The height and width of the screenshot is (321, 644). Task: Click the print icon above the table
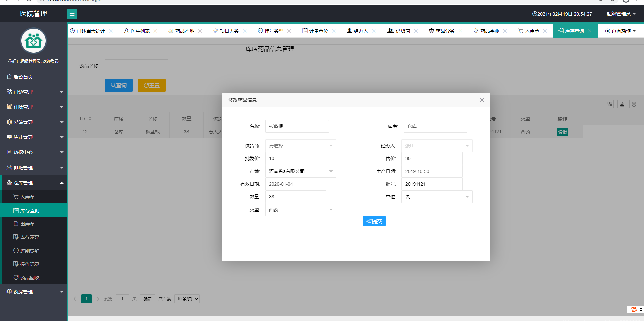pyautogui.click(x=634, y=104)
